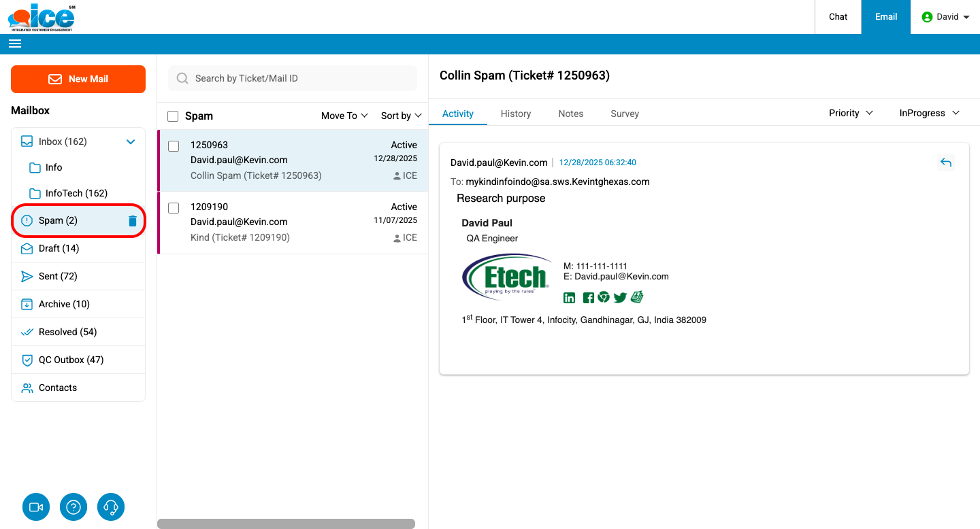Check the box for ticket 1209190
Image resolution: width=980 pixels, height=529 pixels.
174,208
